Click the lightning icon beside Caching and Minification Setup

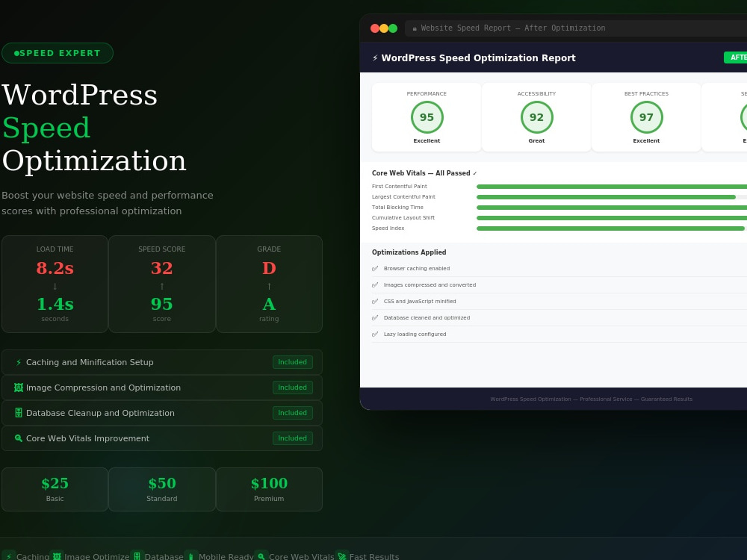19,362
